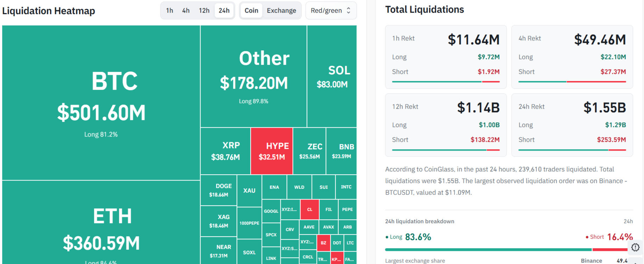Select the AAVE heatmap tile

click(x=309, y=227)
